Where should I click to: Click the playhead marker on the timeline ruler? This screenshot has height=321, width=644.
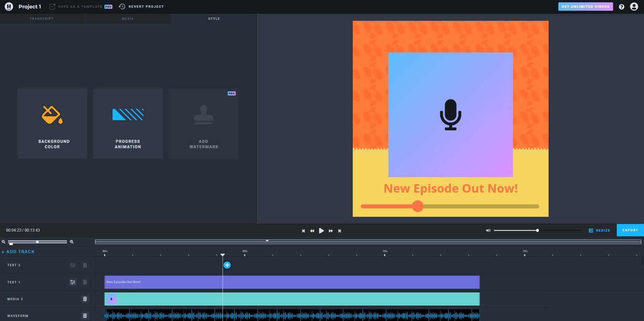223,255
